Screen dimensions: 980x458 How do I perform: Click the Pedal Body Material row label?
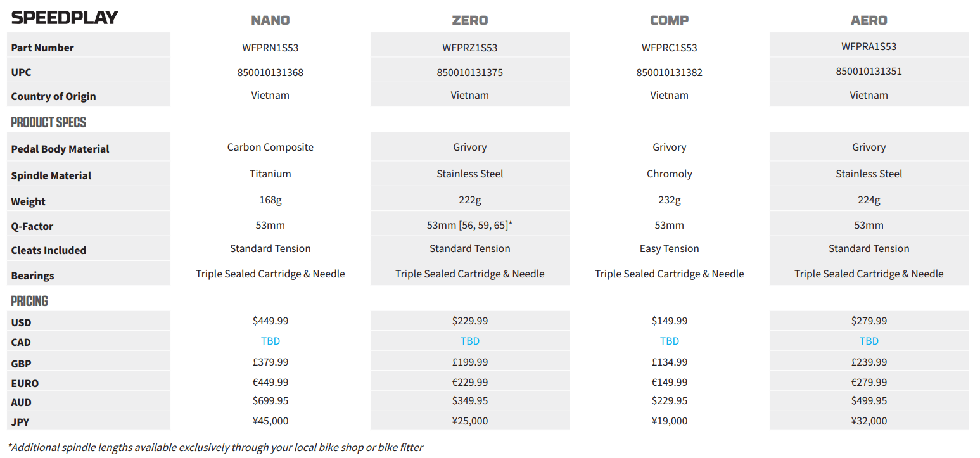60,149
